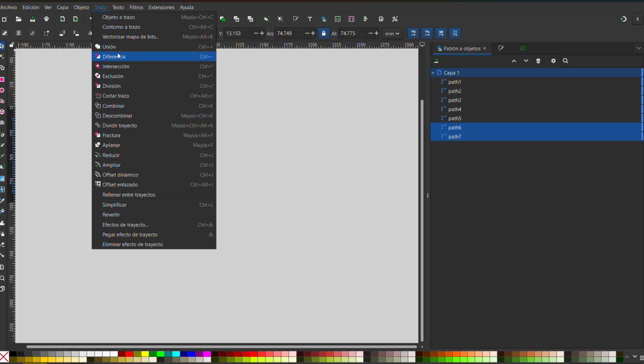Open the Fill and Stroke dialog icon
This screenshot has width=644, height=364.
[295, 19]
